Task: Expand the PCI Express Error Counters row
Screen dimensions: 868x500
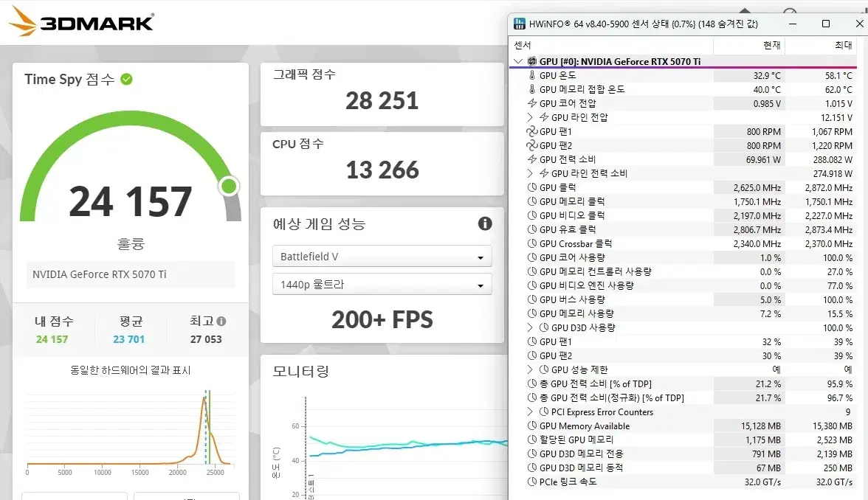Action: tap(530, 412)
